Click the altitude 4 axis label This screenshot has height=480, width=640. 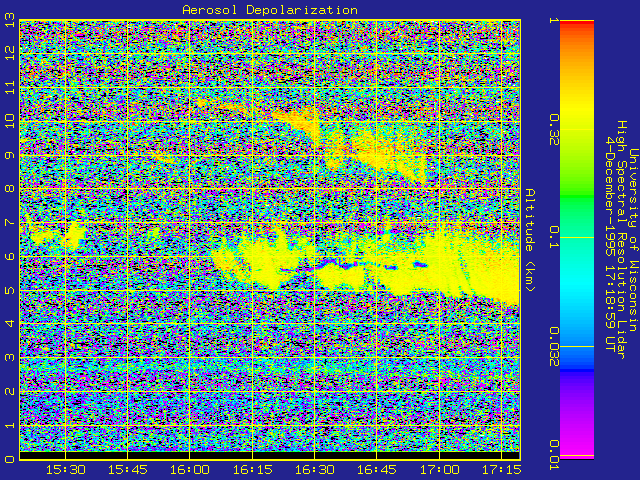click(10, 324)
